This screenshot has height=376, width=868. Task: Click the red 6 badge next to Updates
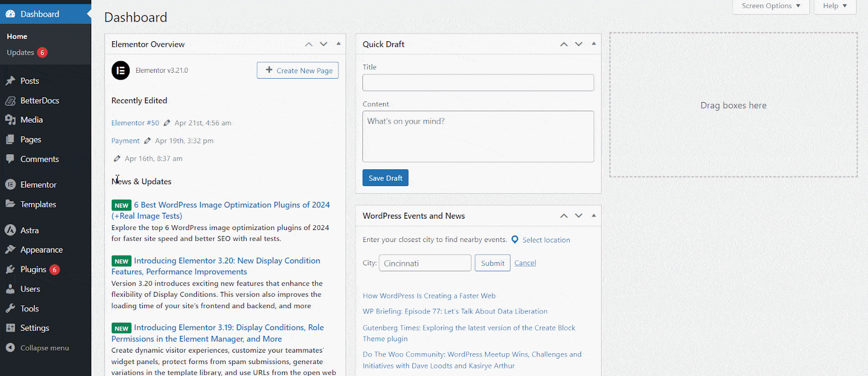pyautogui.click(x=42, y=53)
